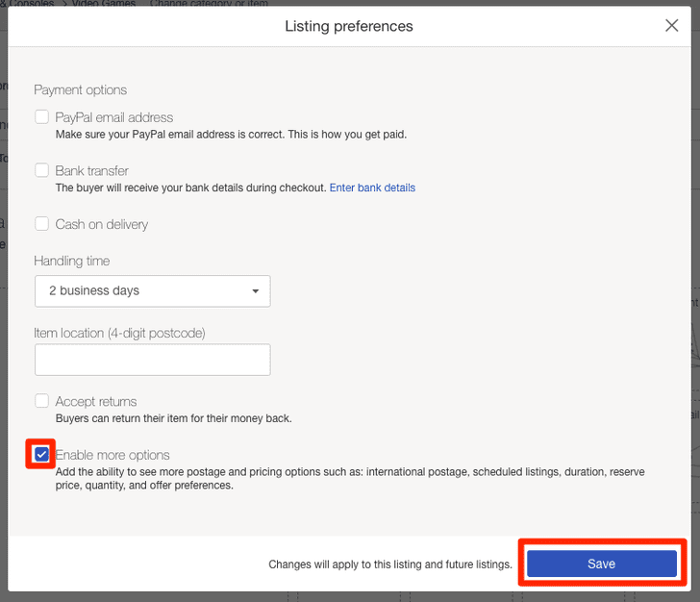Image resolution: width=700 pixels, height=602 pixels.
Task: Close the Listing preferences dialog
Action: [x=671, y=25]
